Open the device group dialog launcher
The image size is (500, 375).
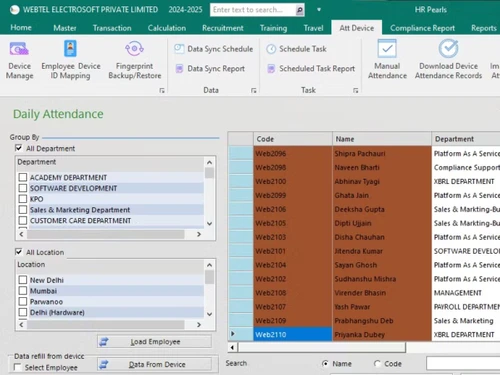click(x=162, y=90)
